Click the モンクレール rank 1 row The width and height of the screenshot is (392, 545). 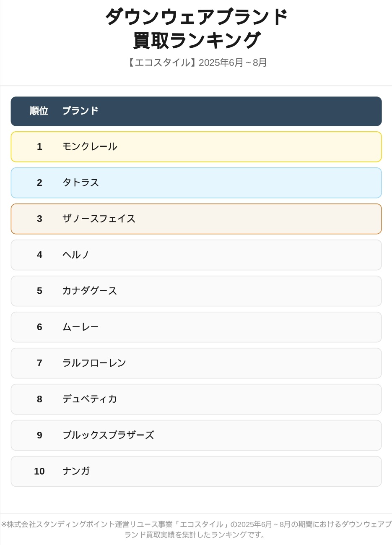pyautogui.click(x=196, y=147)
